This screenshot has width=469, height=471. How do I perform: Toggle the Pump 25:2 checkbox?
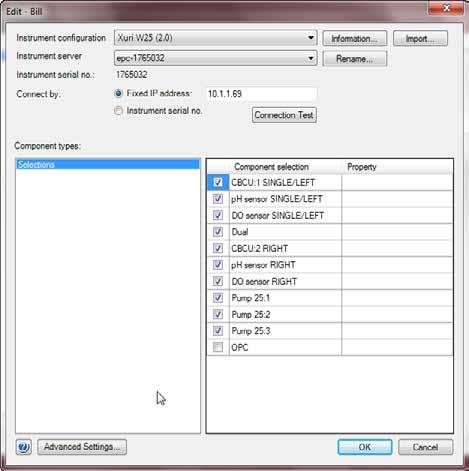pos(218,314)
